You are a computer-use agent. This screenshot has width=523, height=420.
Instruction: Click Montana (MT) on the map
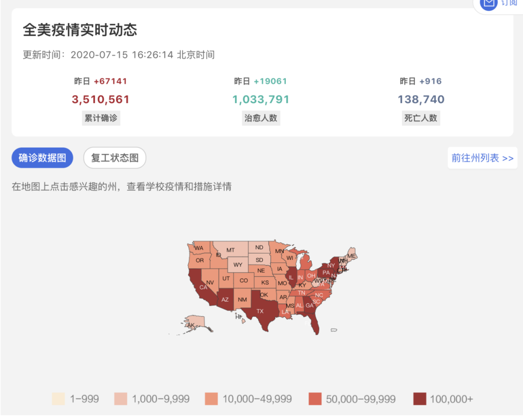click(231, 250)
